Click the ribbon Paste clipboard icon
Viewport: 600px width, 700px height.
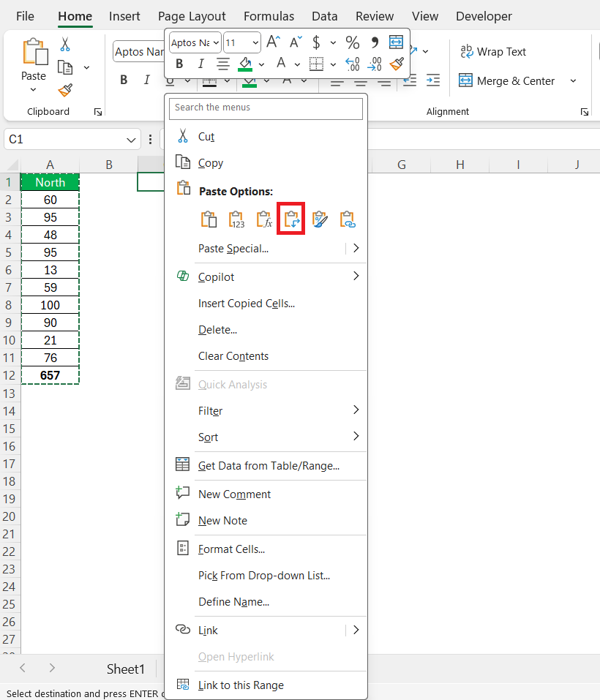(35, 52)
